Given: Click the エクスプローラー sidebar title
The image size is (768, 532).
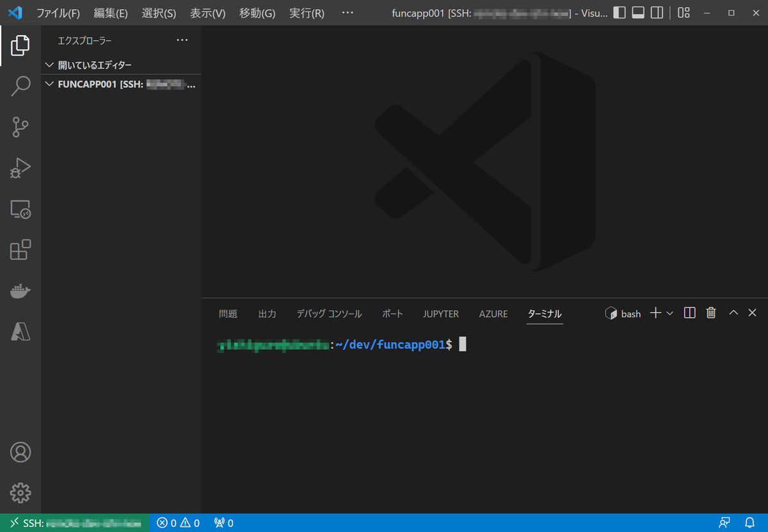Looking at the screenshot, I should point(84,41).
